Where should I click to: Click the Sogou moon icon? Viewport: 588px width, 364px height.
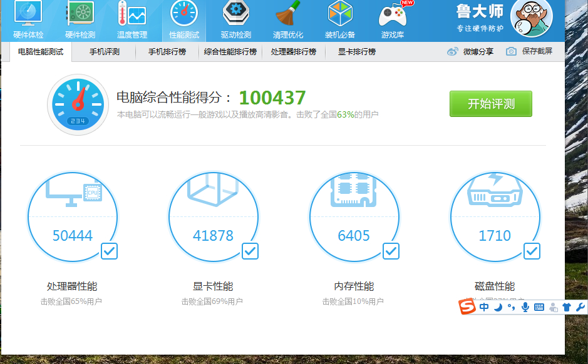coord(498,308)
